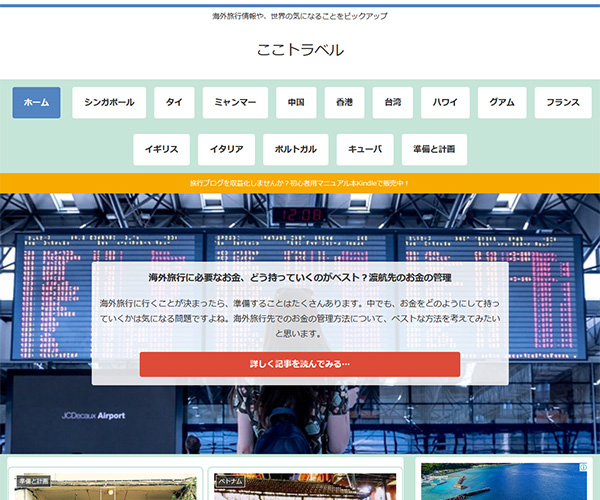This screenshot has height=500, width=600.
Task: Click the ここトラベル site title
Action: [x=300, y=50]
